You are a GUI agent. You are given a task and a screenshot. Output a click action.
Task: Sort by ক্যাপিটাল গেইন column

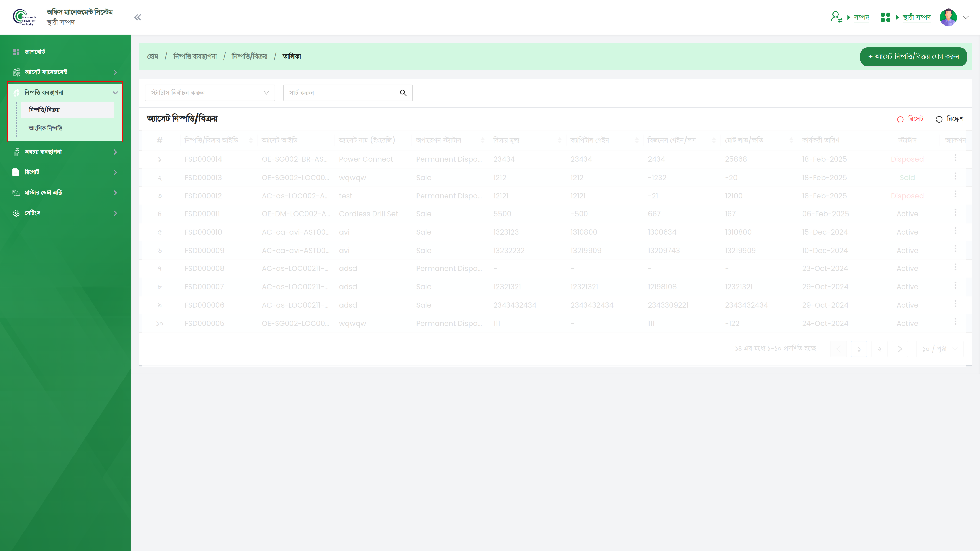coord(637,140)
